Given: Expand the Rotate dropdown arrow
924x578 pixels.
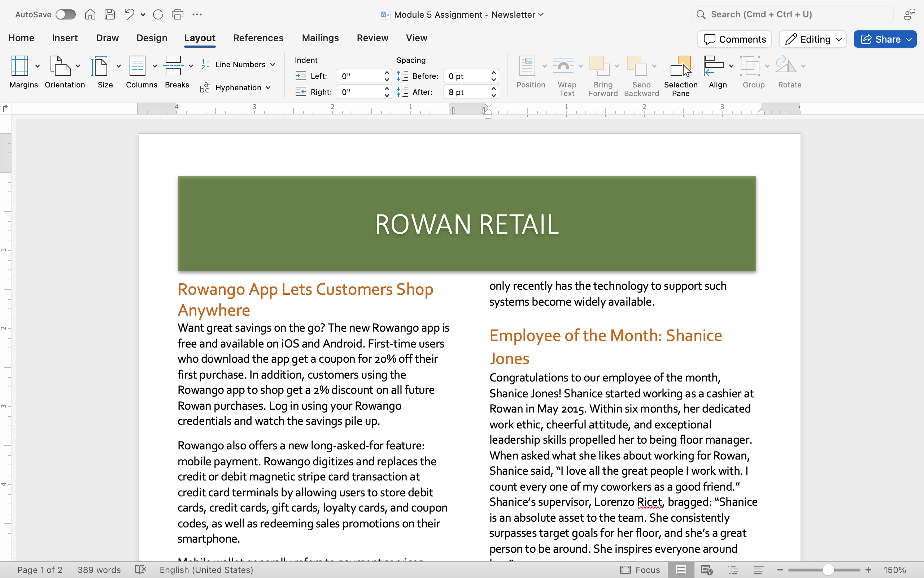Looking at the screenshot, I should click(x=803, y=66).
